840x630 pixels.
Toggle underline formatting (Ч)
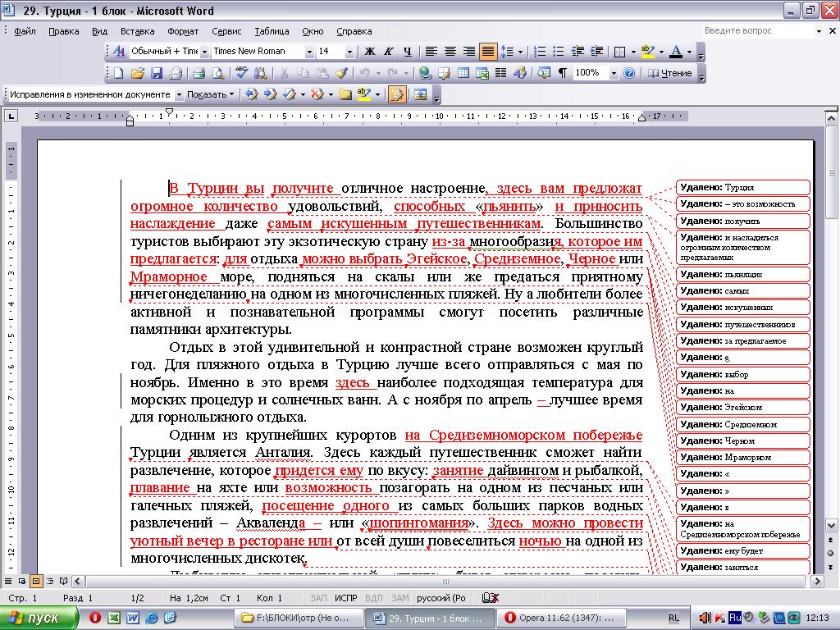407,52
